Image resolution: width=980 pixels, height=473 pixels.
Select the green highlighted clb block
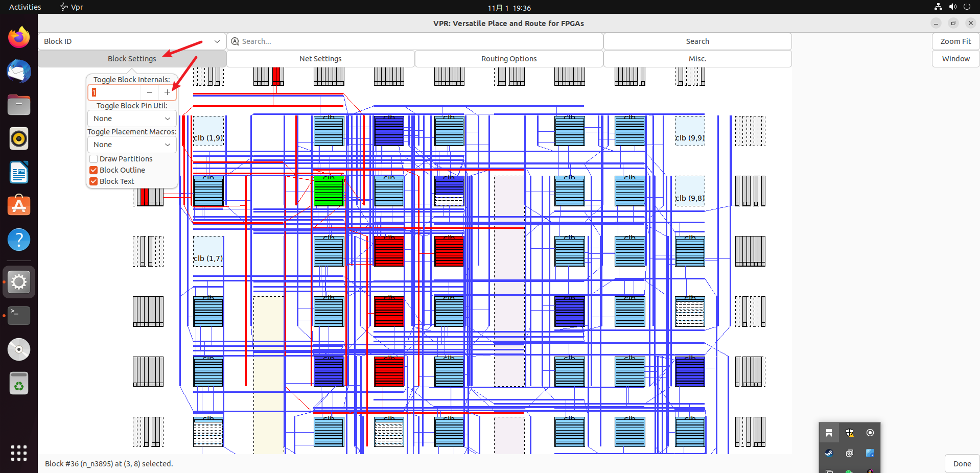click(329, 191)
